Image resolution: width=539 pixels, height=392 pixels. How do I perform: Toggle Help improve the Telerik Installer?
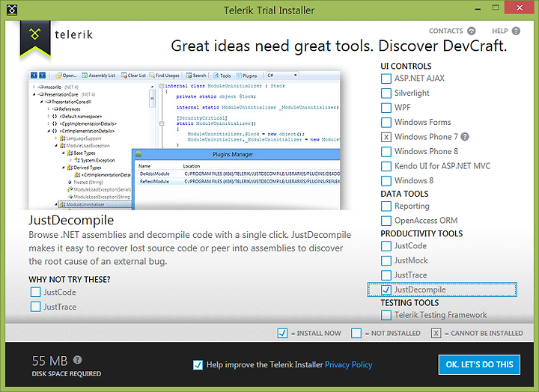(x=198, y=365)
